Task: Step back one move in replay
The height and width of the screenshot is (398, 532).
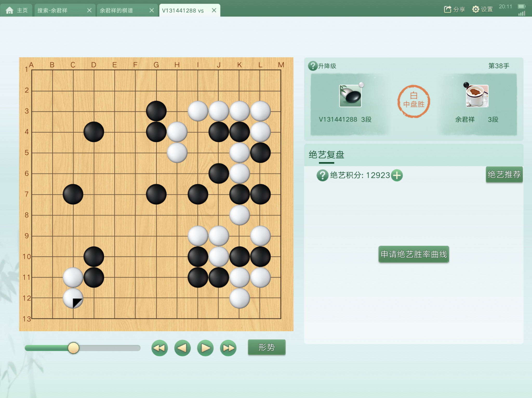Action: coord(182,348)
